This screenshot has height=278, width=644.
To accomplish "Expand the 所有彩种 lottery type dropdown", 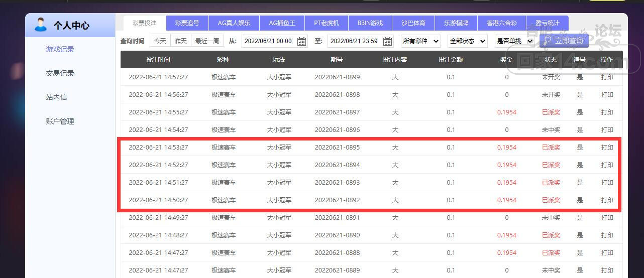I will [420, 41].
